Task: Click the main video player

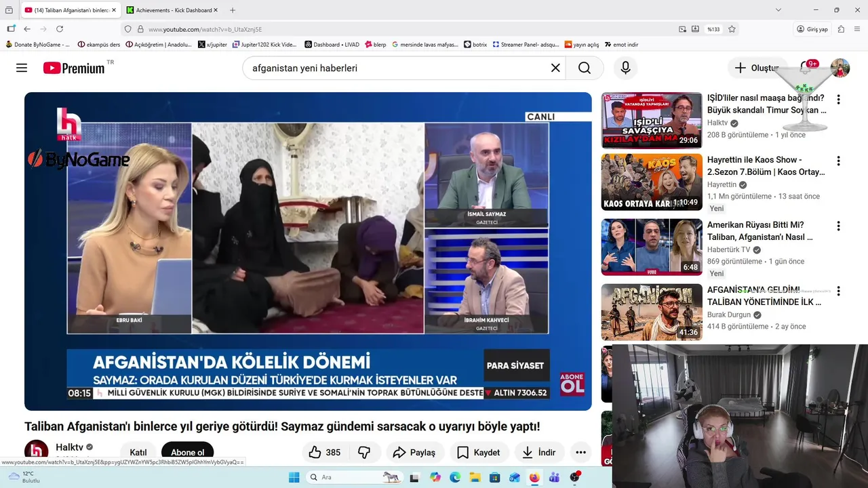Action: 308,251
